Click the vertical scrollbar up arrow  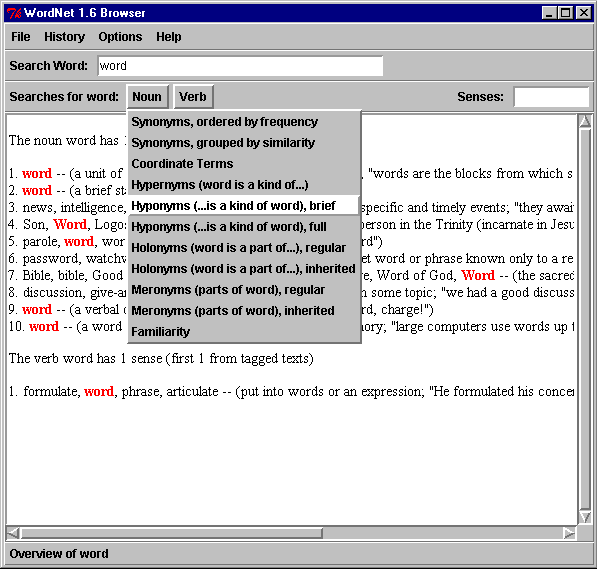pos(585,121)
